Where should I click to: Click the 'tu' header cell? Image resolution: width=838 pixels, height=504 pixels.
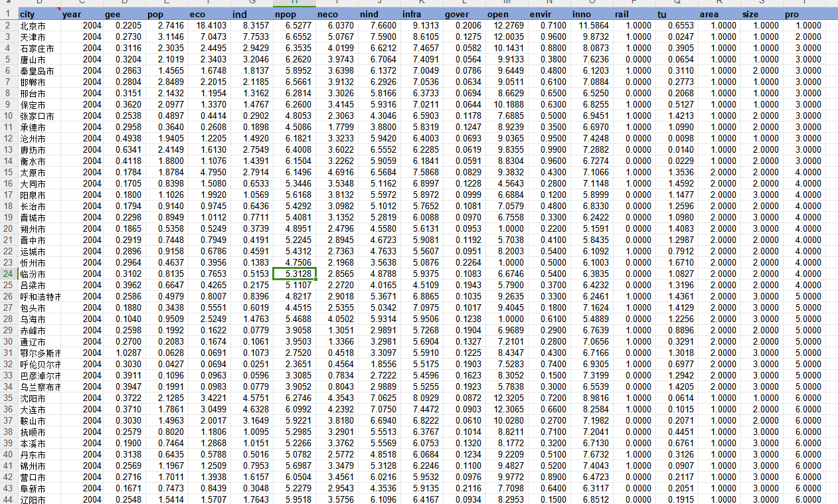pos(677,15)
